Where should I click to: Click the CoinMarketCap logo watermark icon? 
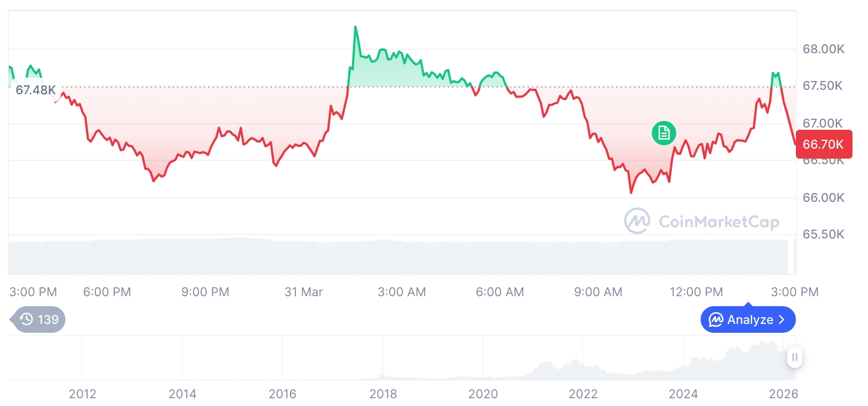point(637,221)
